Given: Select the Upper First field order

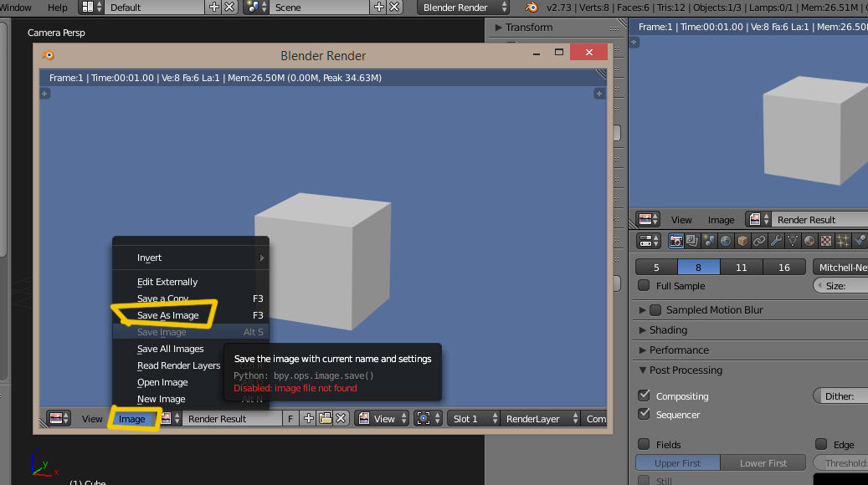Looking at the screenshot, I should [x=677, y=463].
